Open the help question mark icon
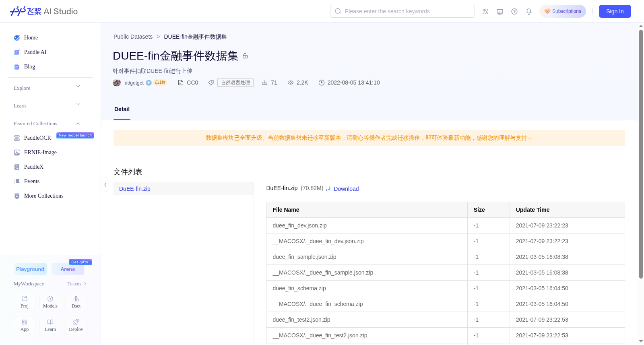Image resolution: width=644 pixels, height=345 pixels. point(514,11)
